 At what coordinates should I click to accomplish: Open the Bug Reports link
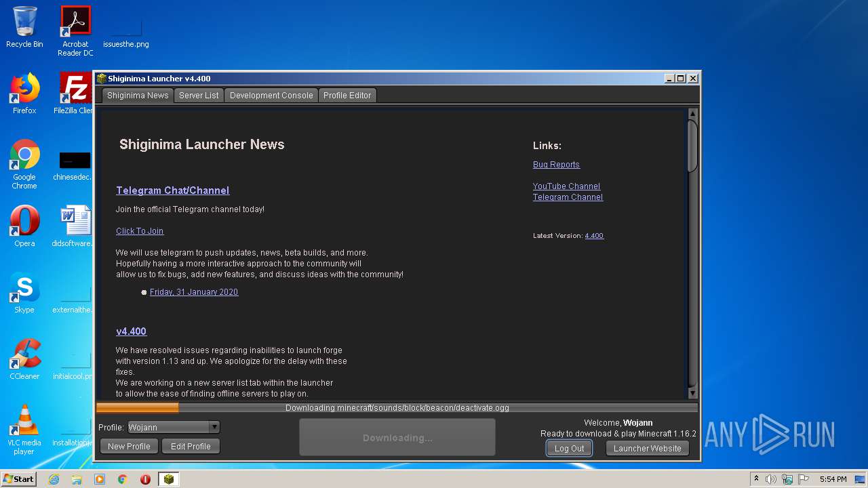point(556,165)
